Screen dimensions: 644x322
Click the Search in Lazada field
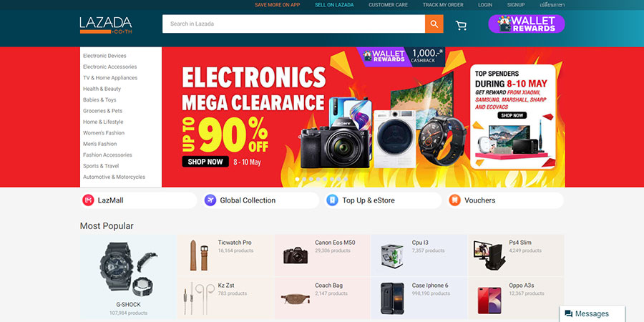(293, 24)
